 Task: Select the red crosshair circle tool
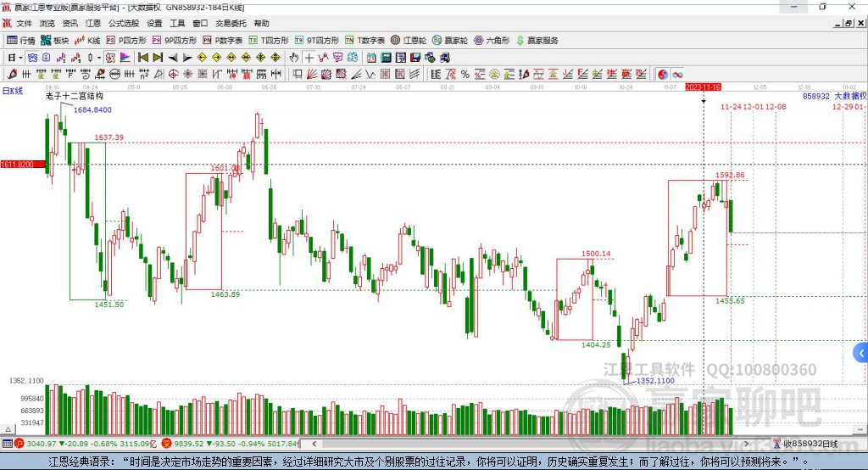(x=173, y=75)
